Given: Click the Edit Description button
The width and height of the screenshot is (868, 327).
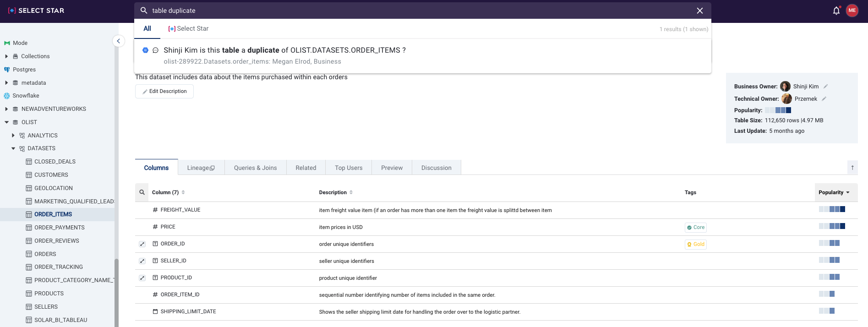Looking at the screenshot, I should pyautogui.click(x=164, y=91).
